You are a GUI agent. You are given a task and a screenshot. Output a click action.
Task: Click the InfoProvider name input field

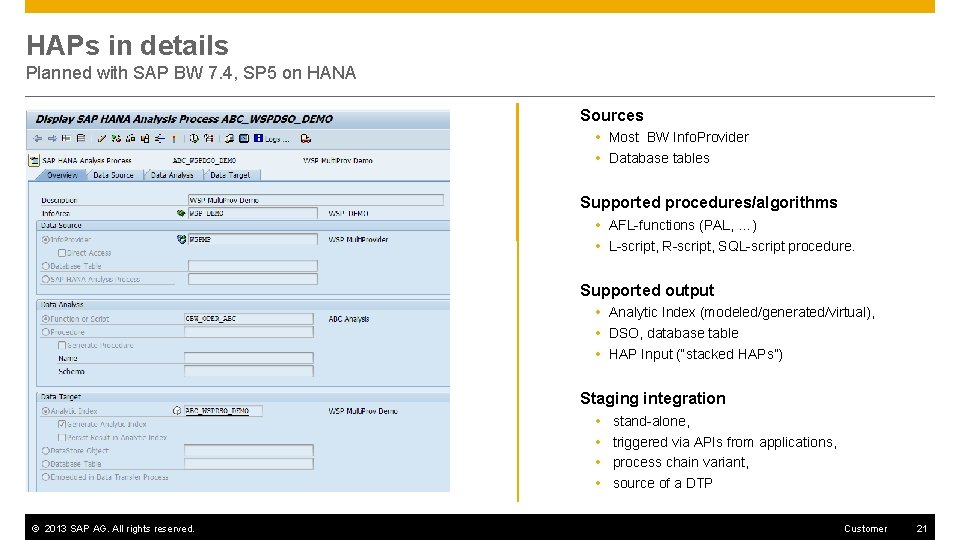coord(252,239)
